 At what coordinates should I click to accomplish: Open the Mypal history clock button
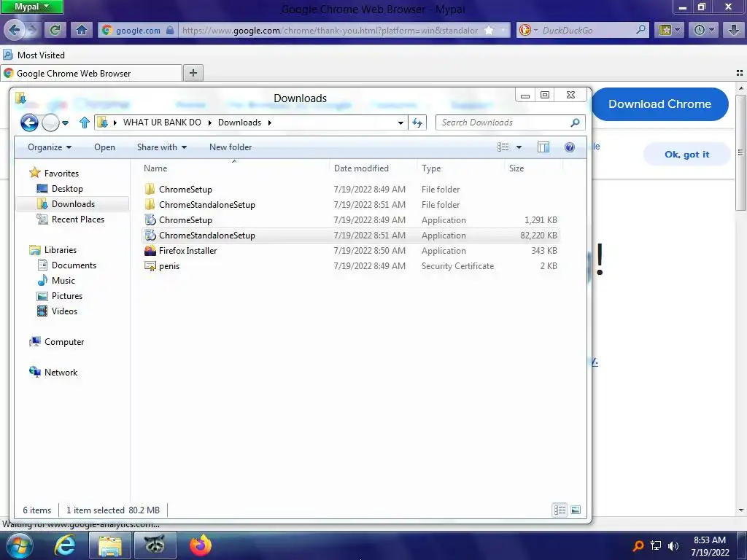click(703, 30)
